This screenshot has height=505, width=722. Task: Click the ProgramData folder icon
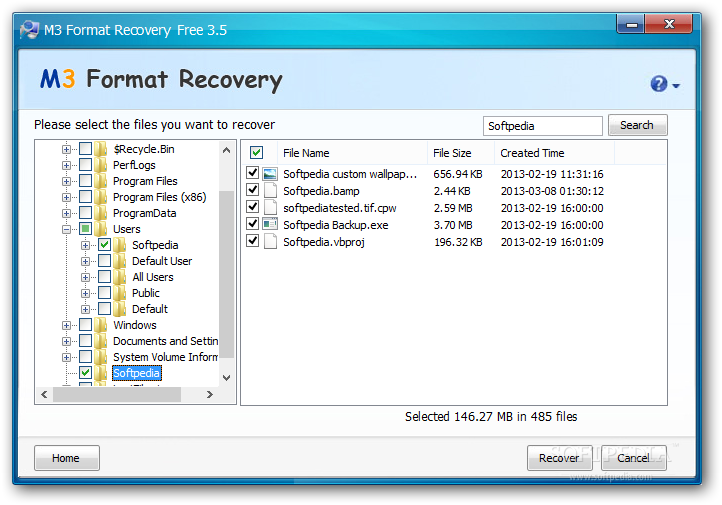(x=101, y=213)
